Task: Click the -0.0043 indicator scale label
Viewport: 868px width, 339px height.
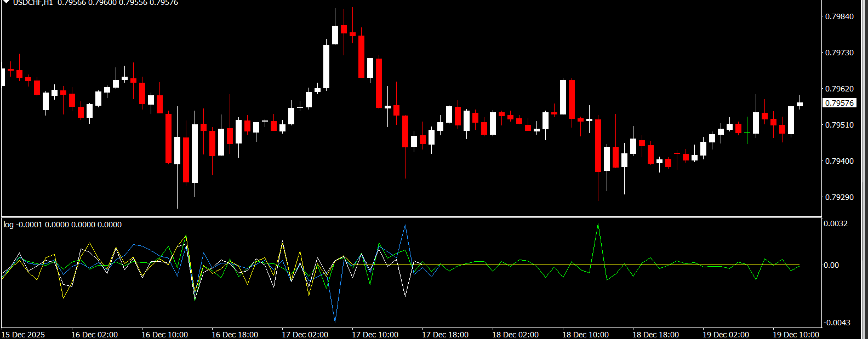Action: pyautogui.click(x=837, y=323)
